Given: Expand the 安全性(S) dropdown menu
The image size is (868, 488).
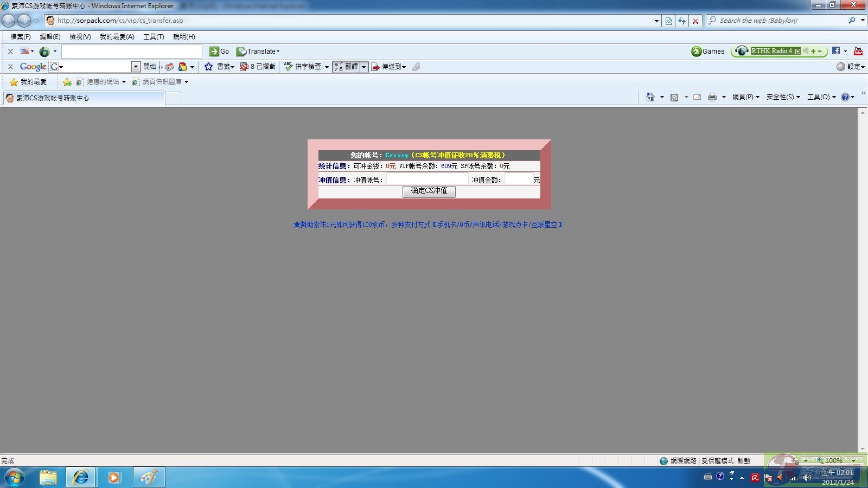Looking at the screenshot, I should tap(783, 97).
